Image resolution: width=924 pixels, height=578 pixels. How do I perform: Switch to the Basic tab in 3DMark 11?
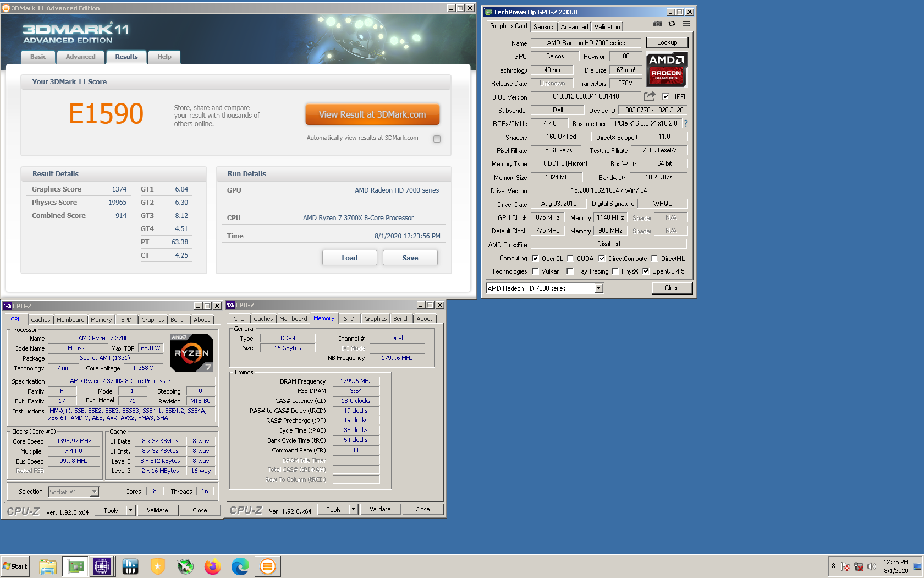pyautogui.click(x=38, y=57)
